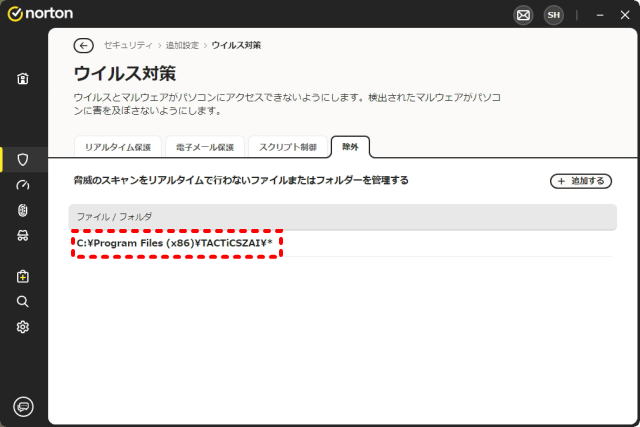640x427 pixels.
Task: Click ウイルス対策 breadcrumb item
Action: point(236,45)
